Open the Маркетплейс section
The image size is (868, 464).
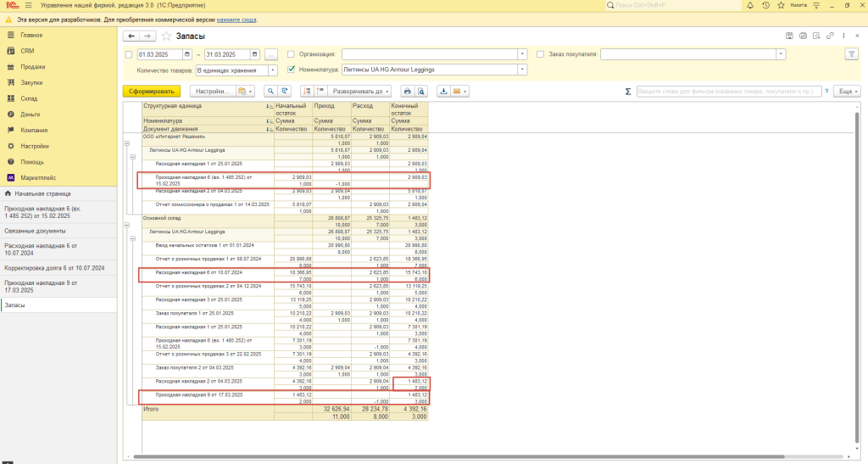(x=58, y=178)
